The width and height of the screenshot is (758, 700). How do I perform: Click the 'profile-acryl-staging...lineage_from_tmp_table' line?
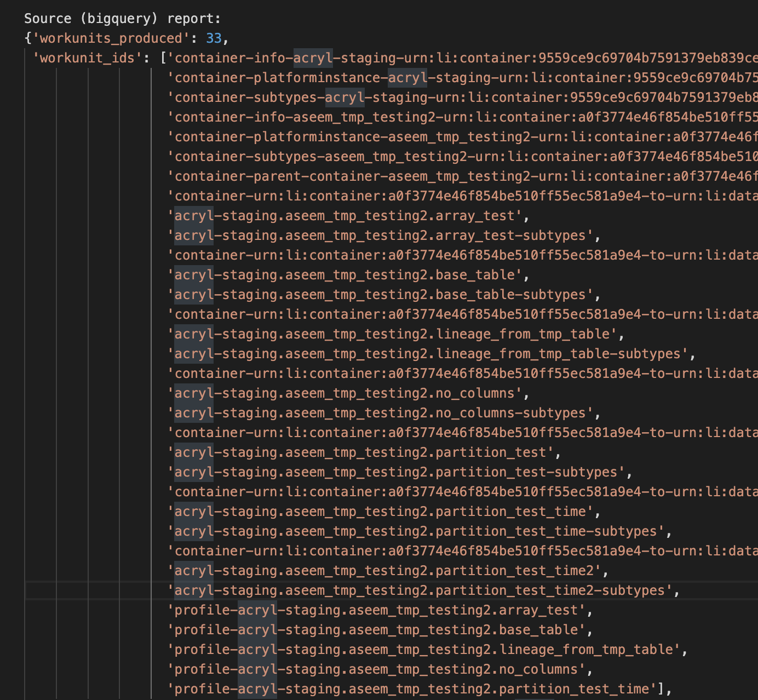[428, 650]
